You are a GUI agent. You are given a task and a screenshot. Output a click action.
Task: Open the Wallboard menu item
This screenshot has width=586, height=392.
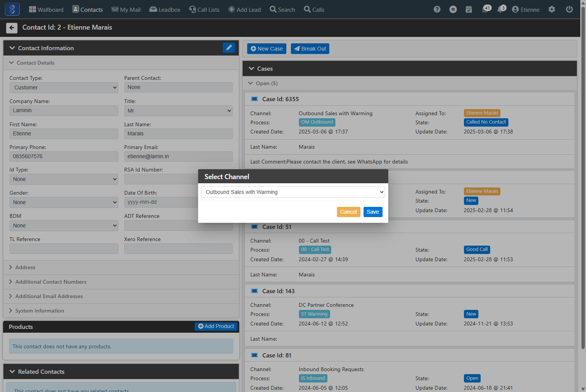pyautogui.click(x=46, y=10)
